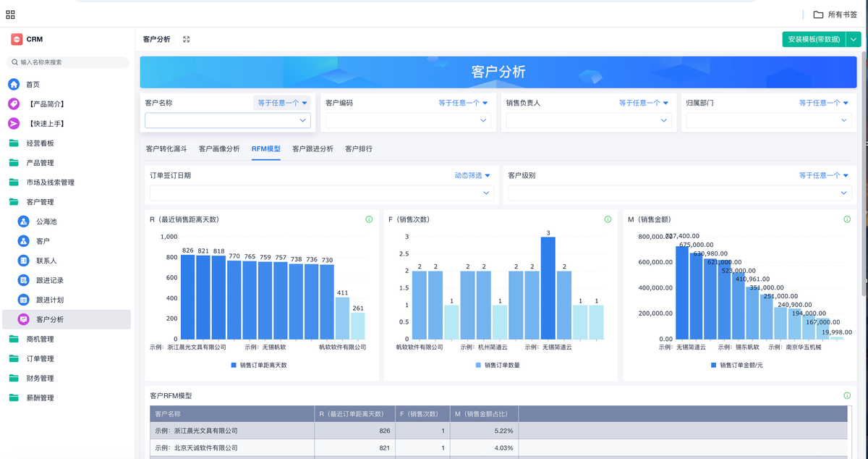Open 客户级别 condition dropdown
868x459 pixels.
[x=824, y=175]
